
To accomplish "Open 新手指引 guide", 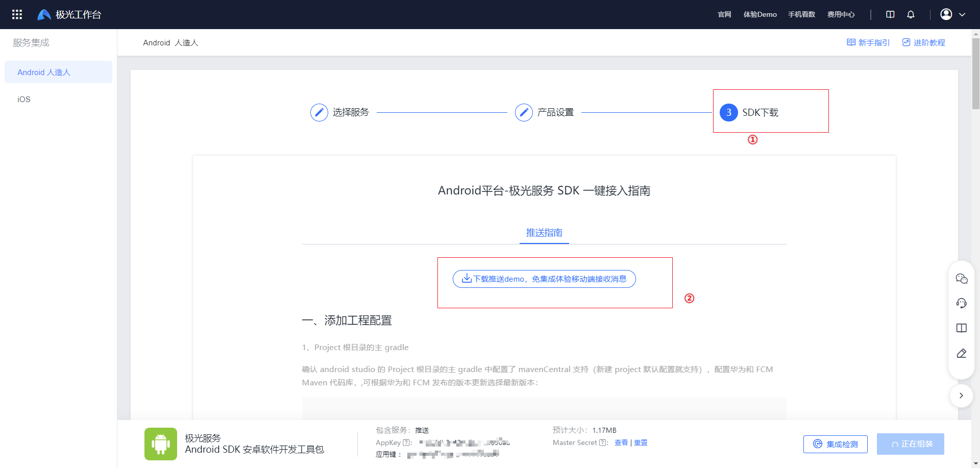I will (868, 42).
